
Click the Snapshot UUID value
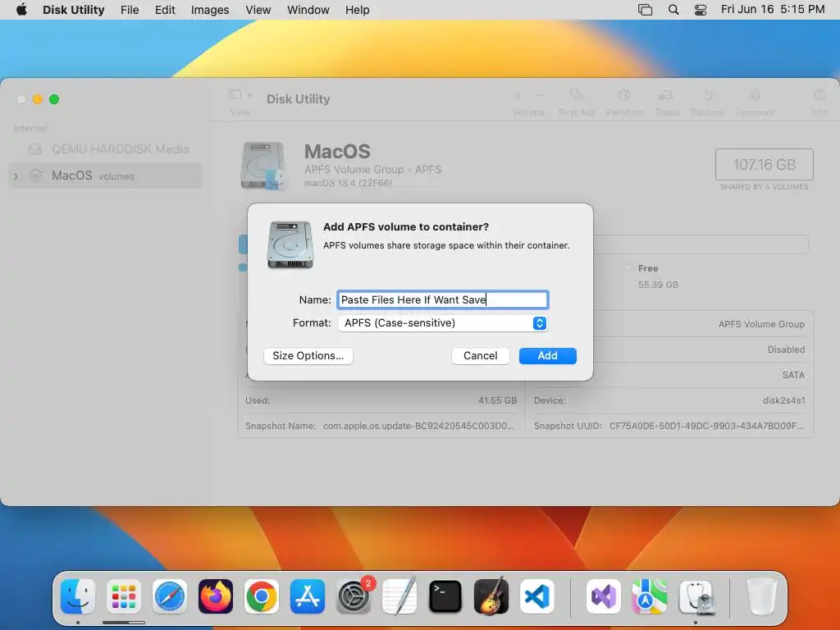click(706, 426)
